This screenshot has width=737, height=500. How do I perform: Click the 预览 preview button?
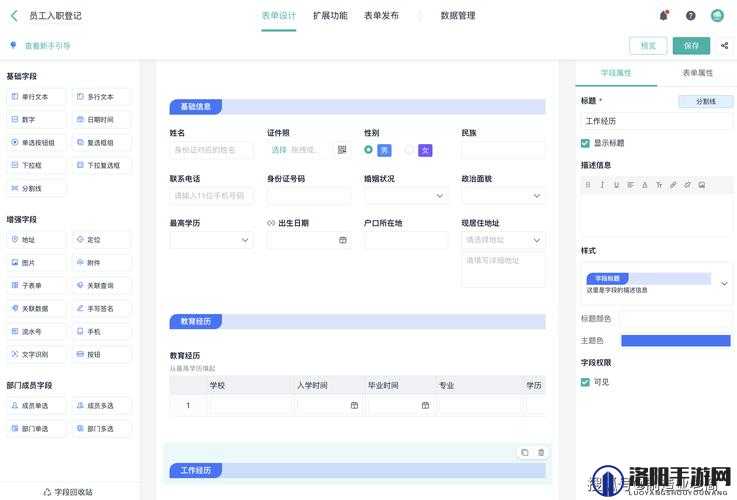point(648,46)
